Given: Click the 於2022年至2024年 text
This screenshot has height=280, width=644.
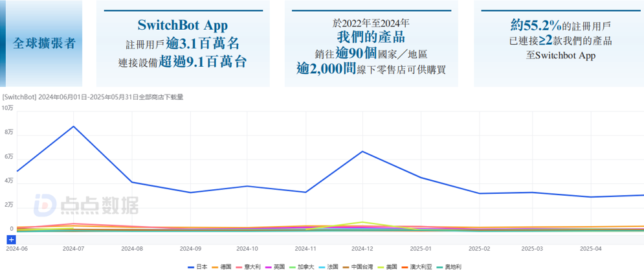Looking at the screenshot, I should click(x=372, y=23).
